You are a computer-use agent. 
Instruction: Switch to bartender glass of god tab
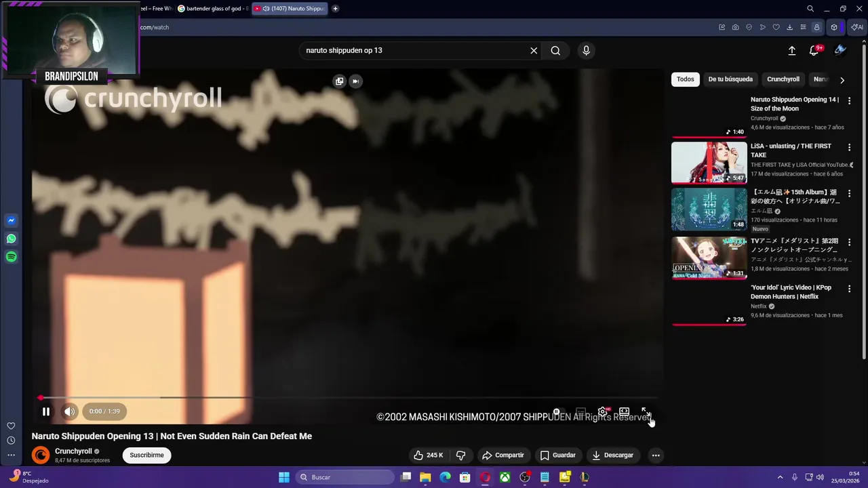[213, 9]
